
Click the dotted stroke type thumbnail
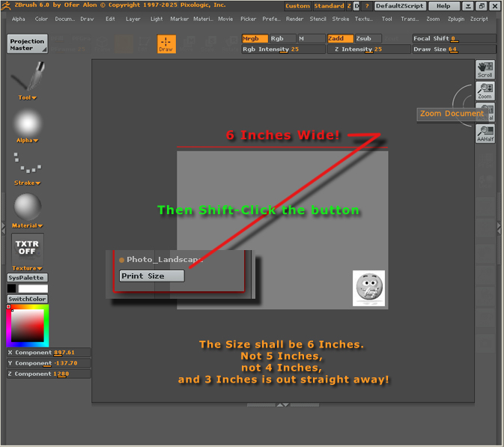28,162
